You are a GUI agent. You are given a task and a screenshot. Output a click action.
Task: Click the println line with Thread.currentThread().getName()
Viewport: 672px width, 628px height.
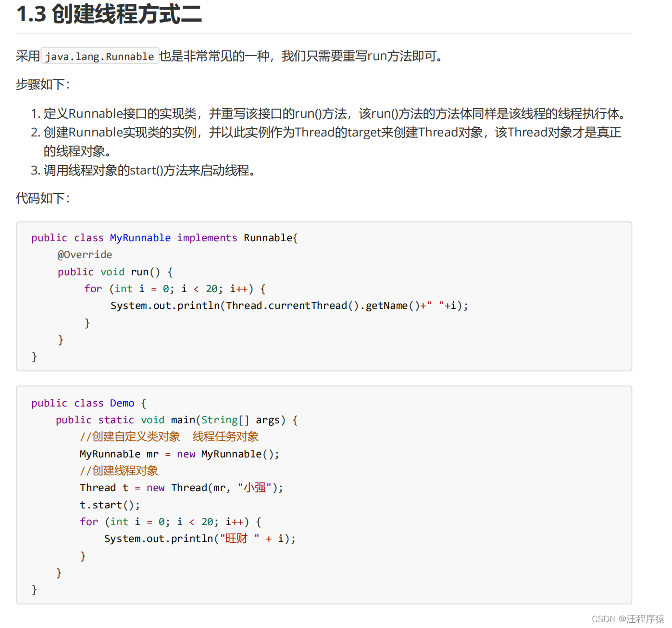coord(289,306)
